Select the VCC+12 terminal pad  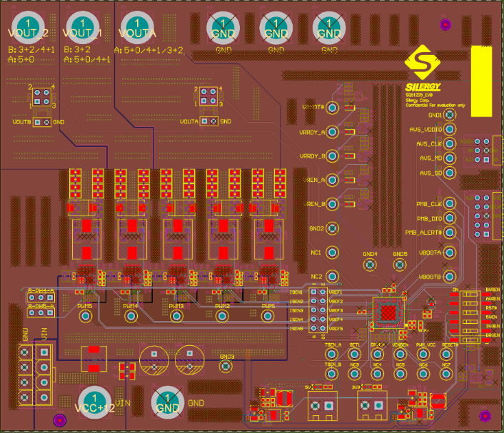(94, 403)
